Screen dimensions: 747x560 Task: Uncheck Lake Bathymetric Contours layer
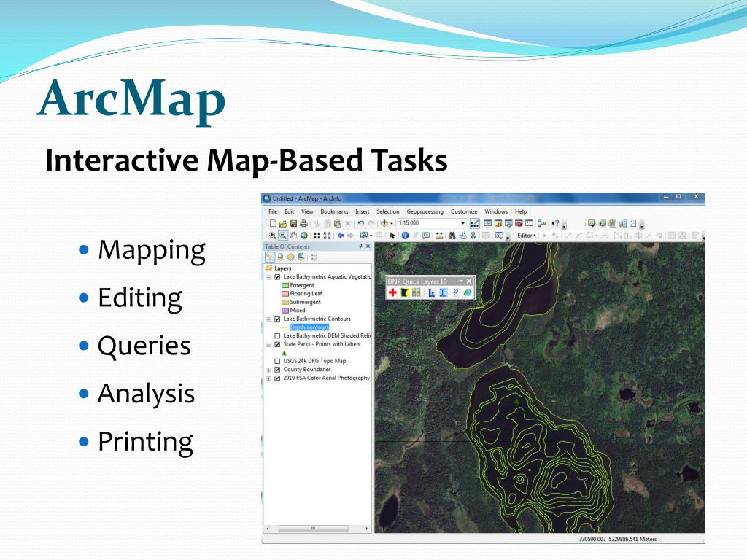pyautogui.click(x=277, y=319)
